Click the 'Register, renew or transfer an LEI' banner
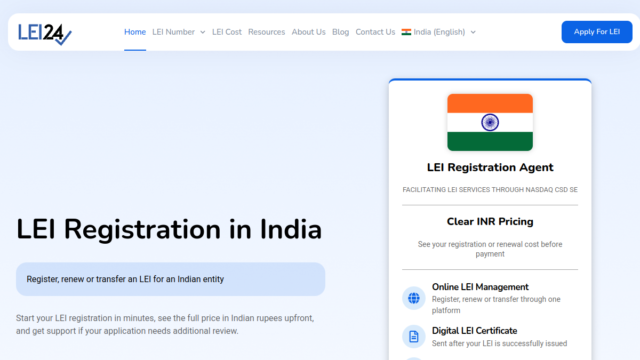Screen dimensions: 640x360 pos(171,279)
